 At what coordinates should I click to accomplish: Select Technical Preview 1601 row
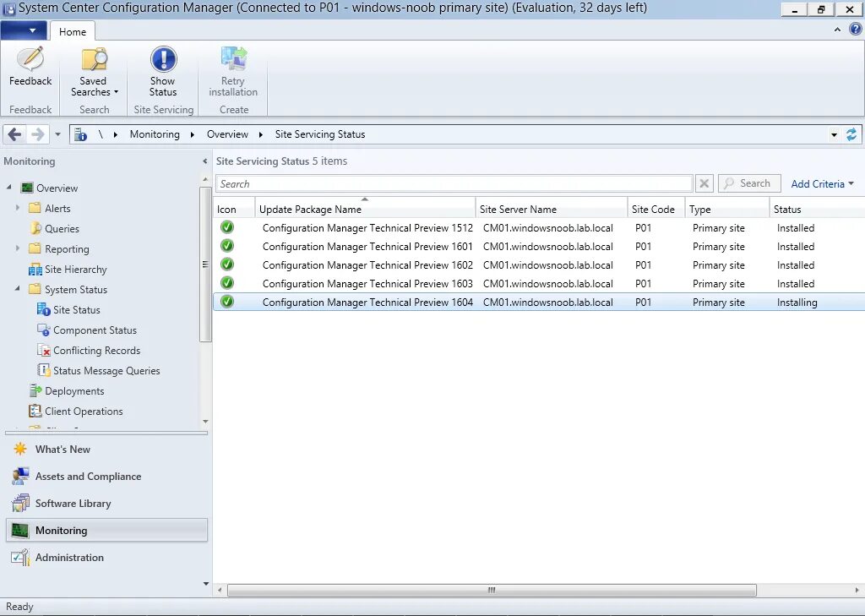pyautogui.click(x=538, y=247)
